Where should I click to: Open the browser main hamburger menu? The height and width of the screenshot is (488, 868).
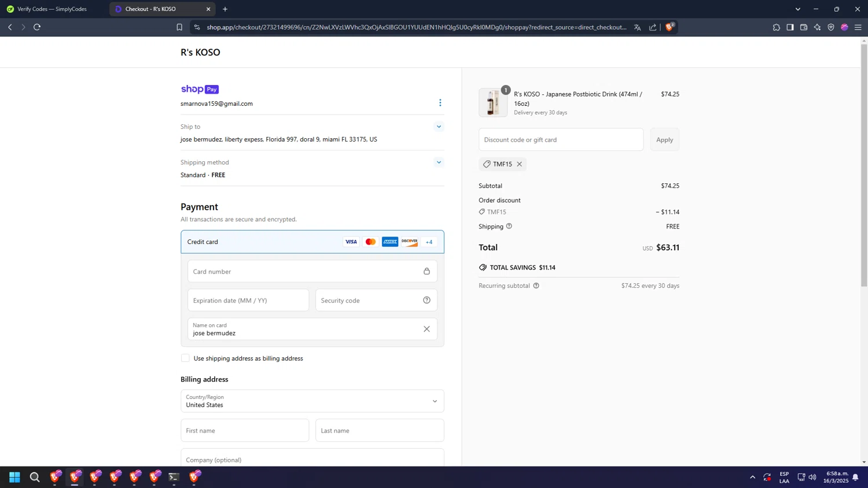pos(858,27)
